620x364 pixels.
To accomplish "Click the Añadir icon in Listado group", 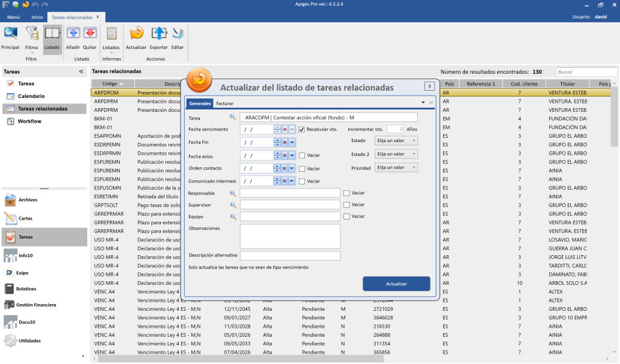I will (73, 37).
